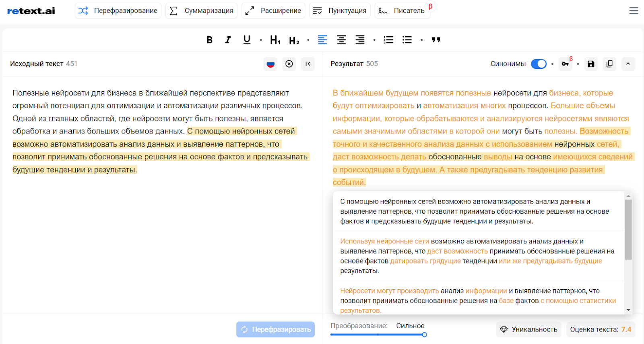The width and height of the screenshot is (644, 344).
Task: Open the hamburger menu
Action: click(x=634, y=10)
